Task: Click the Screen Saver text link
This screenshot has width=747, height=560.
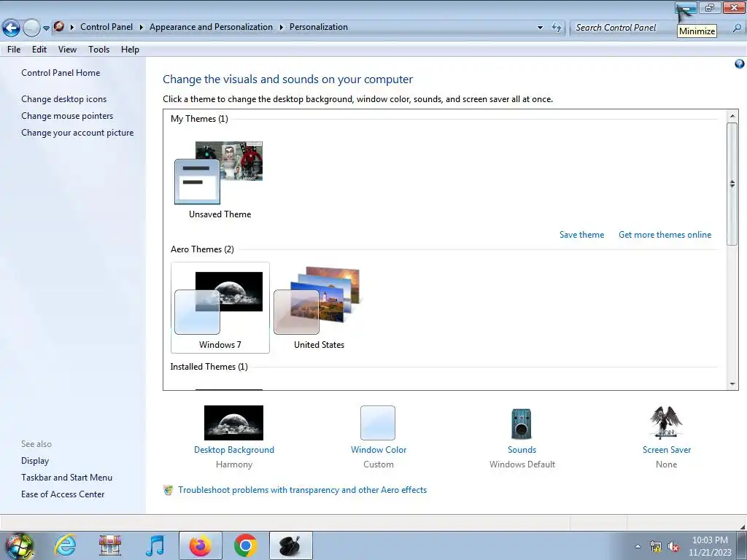Action: click(x=666, y=450)
